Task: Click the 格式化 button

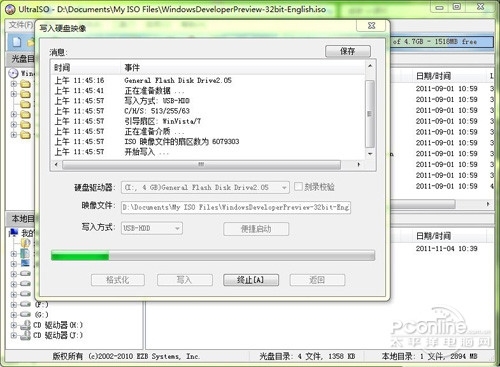Action: click(118, 280)
